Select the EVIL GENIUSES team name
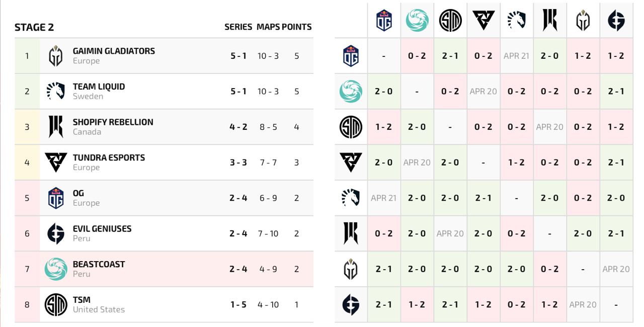Image resolution: width=644 pixels, height=327 pixels. tap(102, 228)
